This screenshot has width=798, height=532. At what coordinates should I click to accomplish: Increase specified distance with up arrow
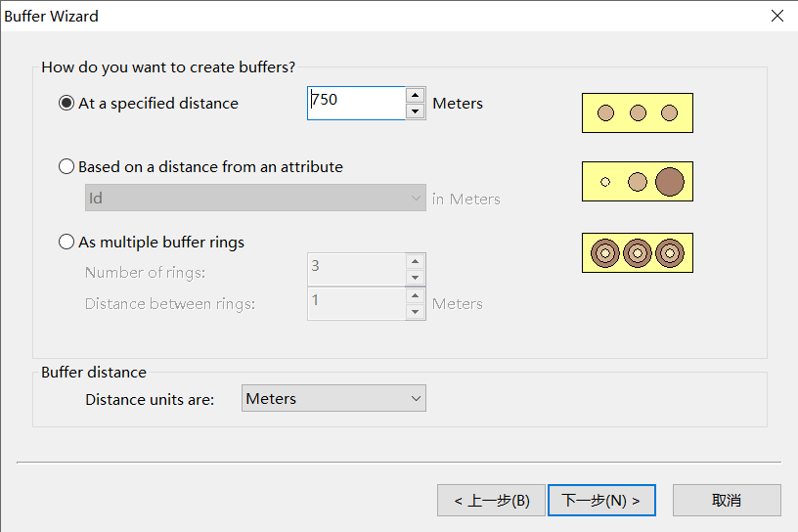pos(416,95)
